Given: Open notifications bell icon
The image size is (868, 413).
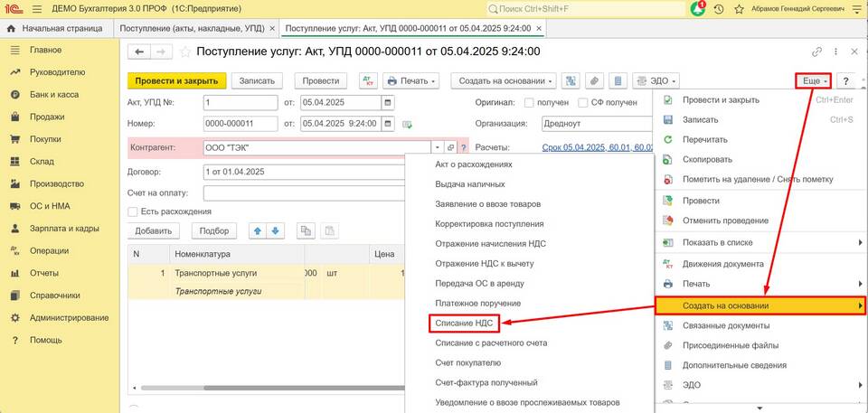Looking at the screenshot, I should tap(699, 9).
